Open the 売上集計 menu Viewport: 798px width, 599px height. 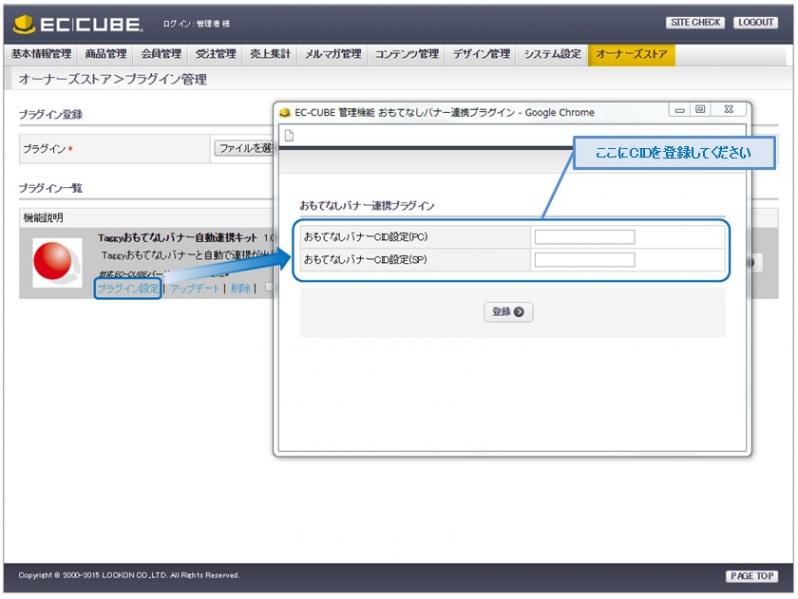(270, 54)
